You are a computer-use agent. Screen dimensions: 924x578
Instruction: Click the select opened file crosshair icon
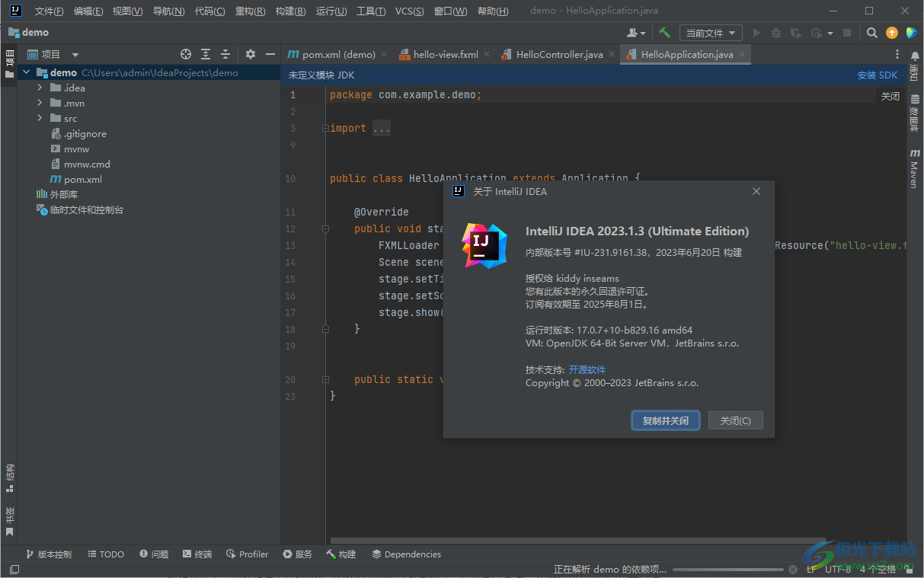click(x=186, y=54)
